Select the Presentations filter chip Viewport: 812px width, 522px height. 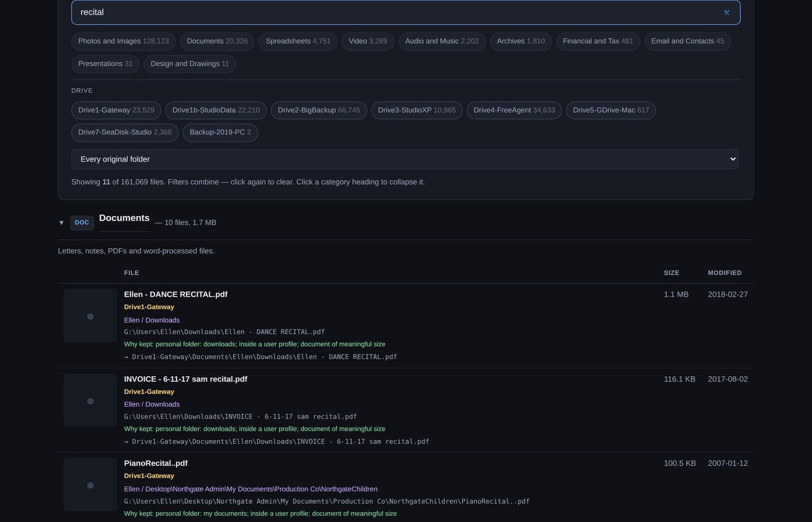pyautogui.click(x=105, y=64)
